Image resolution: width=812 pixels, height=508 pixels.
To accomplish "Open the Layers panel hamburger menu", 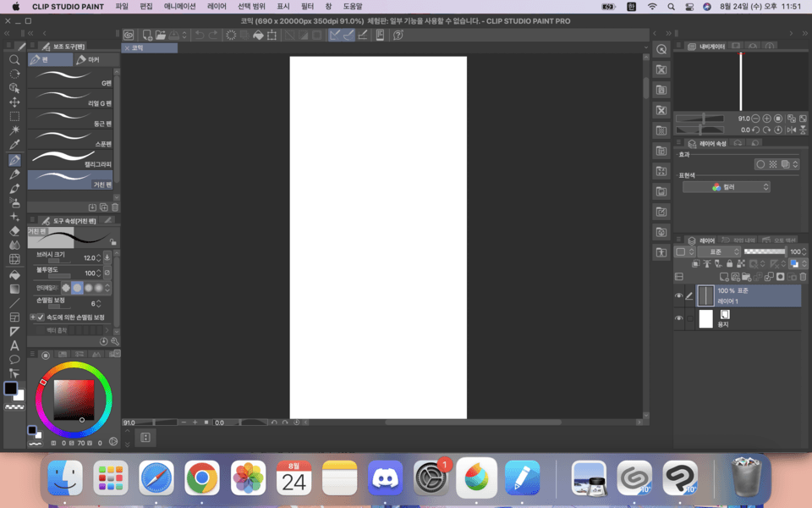I will click(x=678, y=240).
